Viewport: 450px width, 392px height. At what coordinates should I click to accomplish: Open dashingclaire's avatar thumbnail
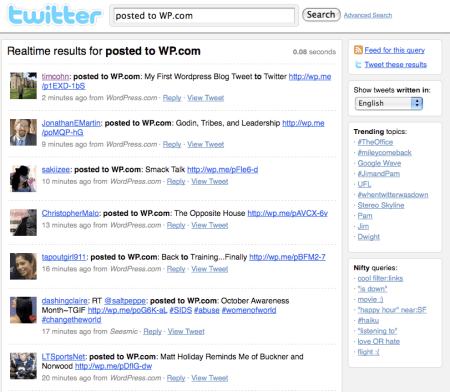[x=23, y=310]
